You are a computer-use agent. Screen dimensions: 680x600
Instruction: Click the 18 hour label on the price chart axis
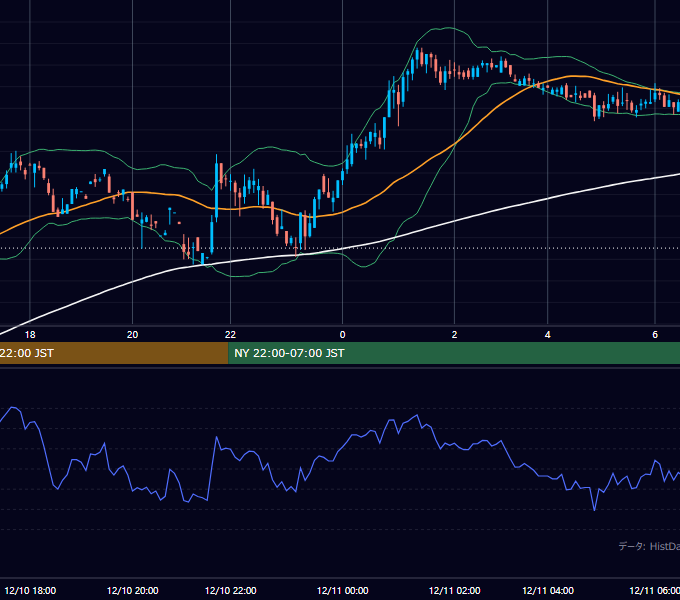[x=30, y=335]
